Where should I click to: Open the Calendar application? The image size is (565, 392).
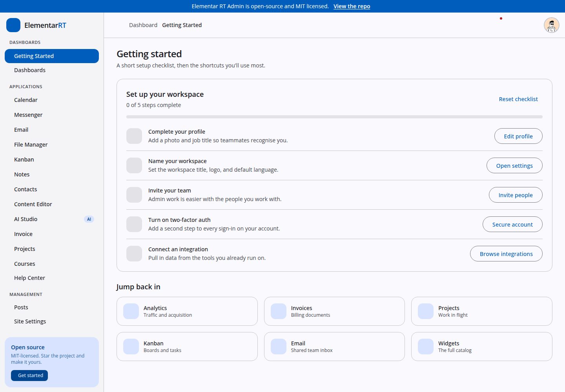52,100
